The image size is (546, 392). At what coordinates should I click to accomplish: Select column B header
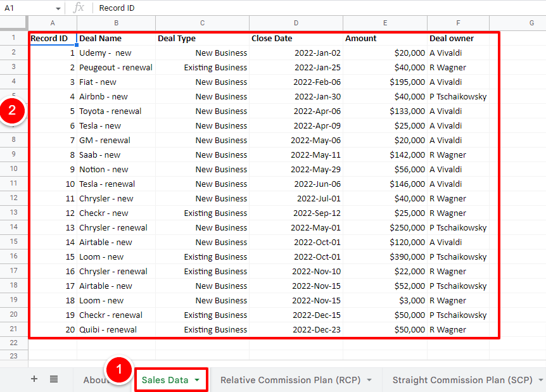click(117, 23)
